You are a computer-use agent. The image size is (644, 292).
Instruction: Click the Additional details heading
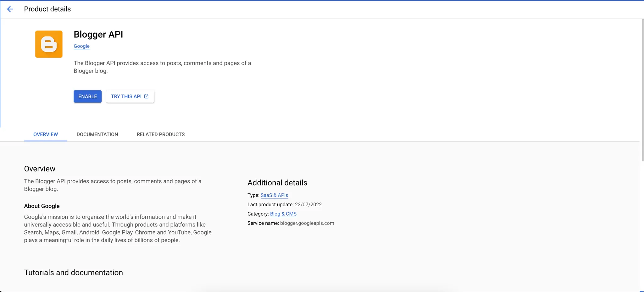pos(277,183)
